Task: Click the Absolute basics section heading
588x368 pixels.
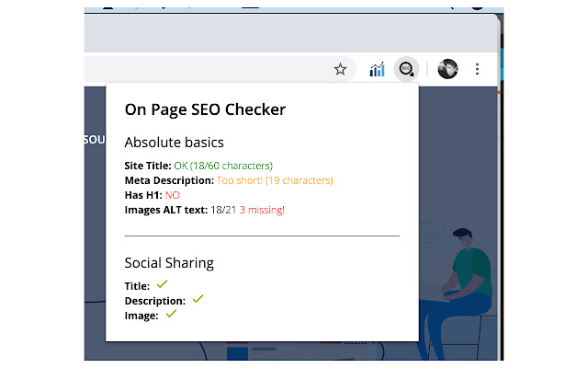Action: (x=174, y=143)
